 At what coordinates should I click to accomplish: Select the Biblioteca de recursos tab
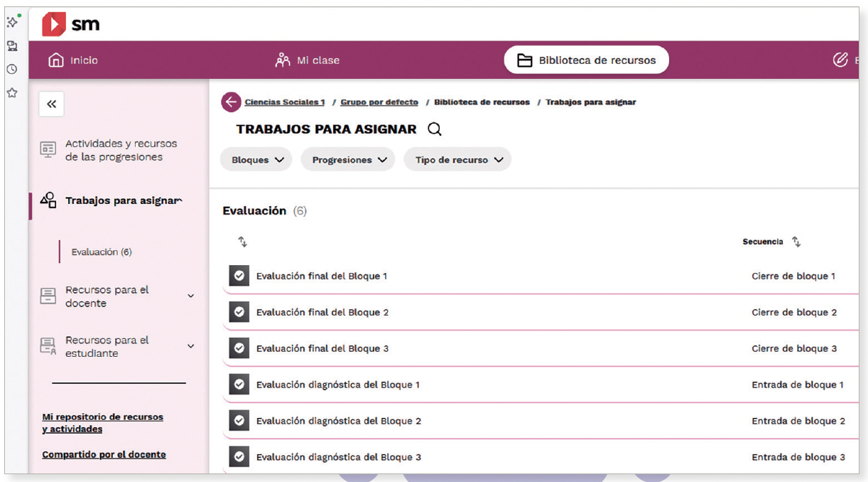[x=586, y=60]
